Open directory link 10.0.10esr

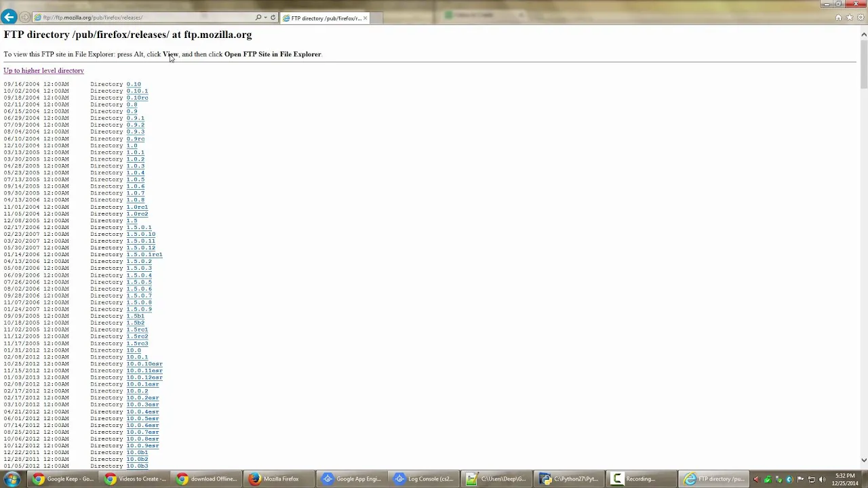[x=144, y=364]
